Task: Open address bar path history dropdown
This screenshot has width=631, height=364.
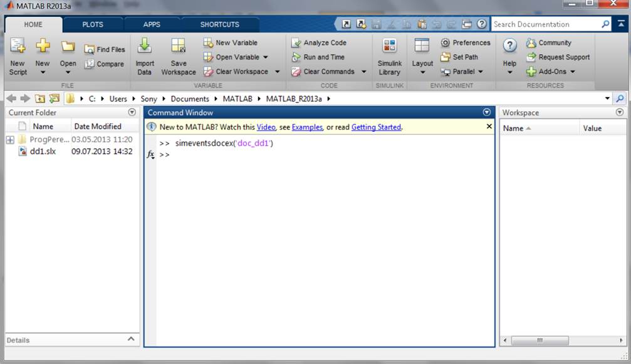Action: tap(607, 98)
